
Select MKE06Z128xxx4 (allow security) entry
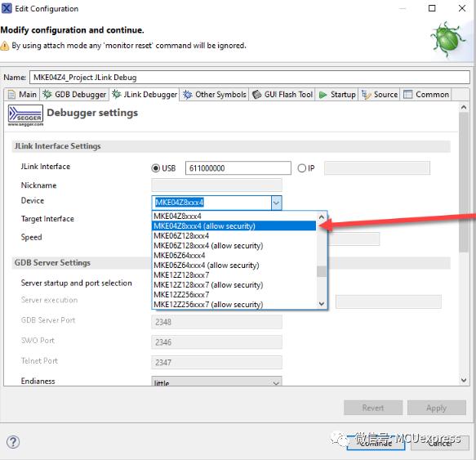[x=234, y=245]
